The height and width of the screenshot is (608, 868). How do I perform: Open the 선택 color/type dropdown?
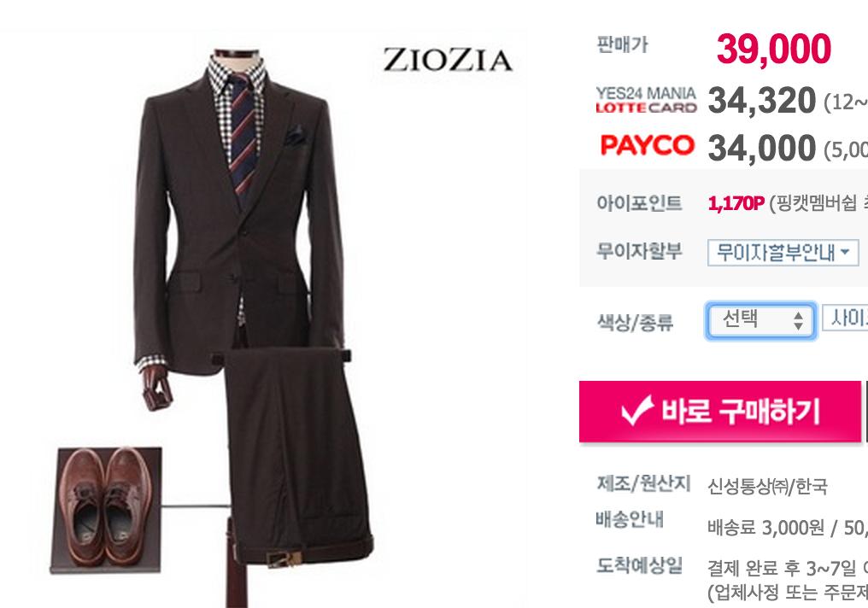(760, 319)
